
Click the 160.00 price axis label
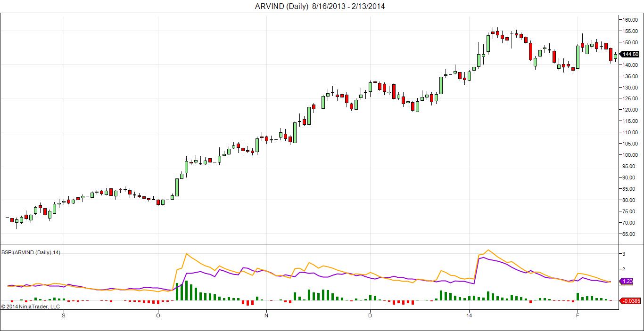630,20
